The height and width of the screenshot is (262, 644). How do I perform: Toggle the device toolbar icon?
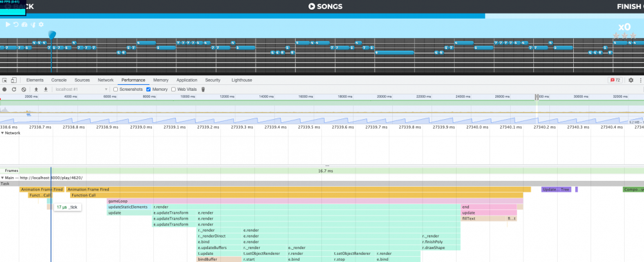(14, 80)
